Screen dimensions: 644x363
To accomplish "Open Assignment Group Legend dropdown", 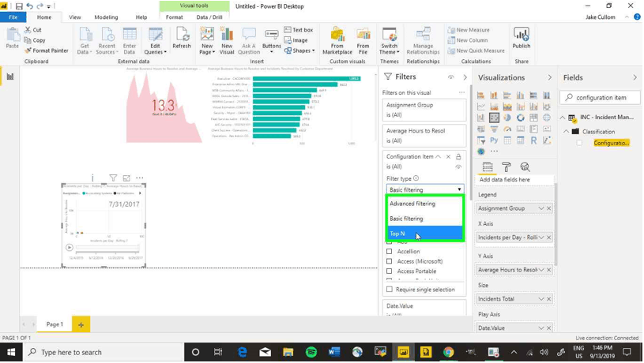I will [541, 208].
